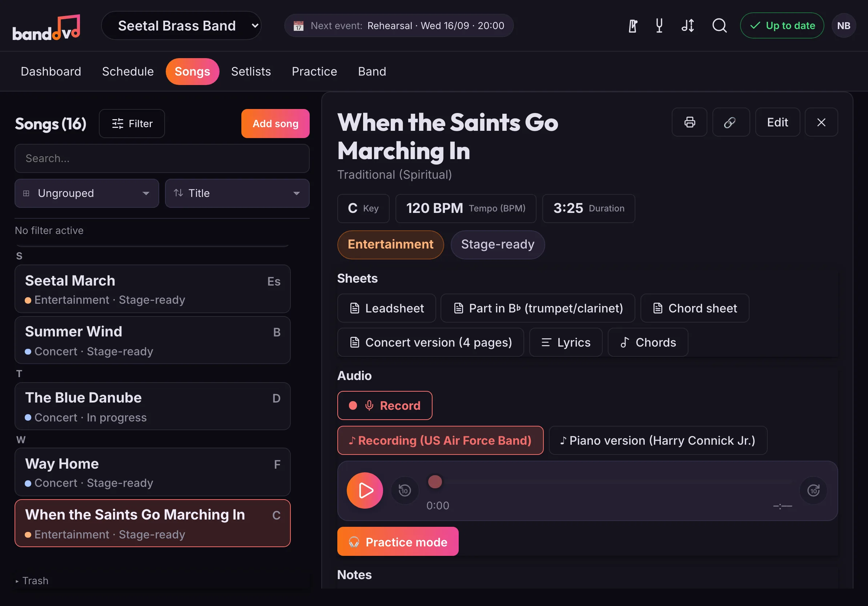This screenshot has width=868, height=606.
Task: Print song with printer icon
Action: [x=689, y=122]
